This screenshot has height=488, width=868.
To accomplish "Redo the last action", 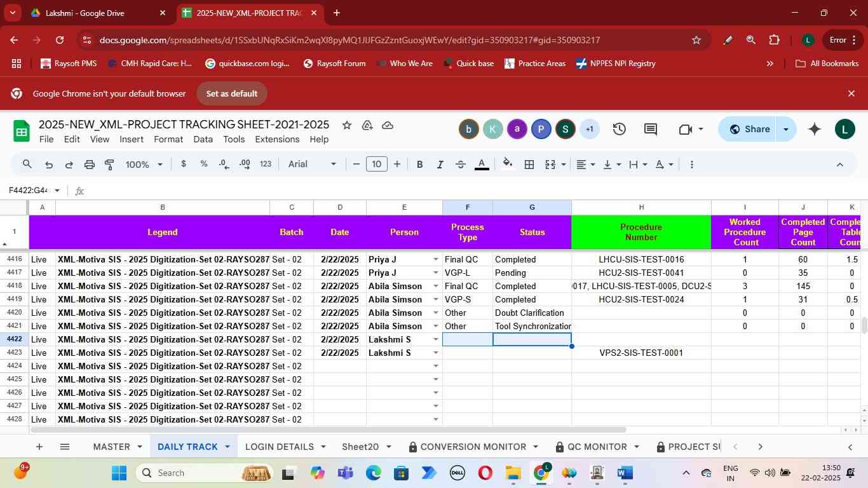I will coord(69,165).
